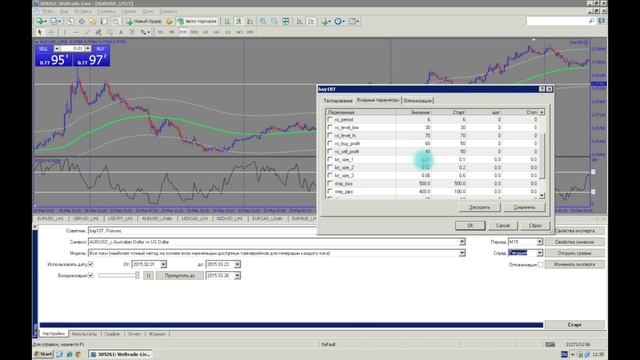Toggle the Market Watch window icon
640x360 pixels.
[70, 21]
